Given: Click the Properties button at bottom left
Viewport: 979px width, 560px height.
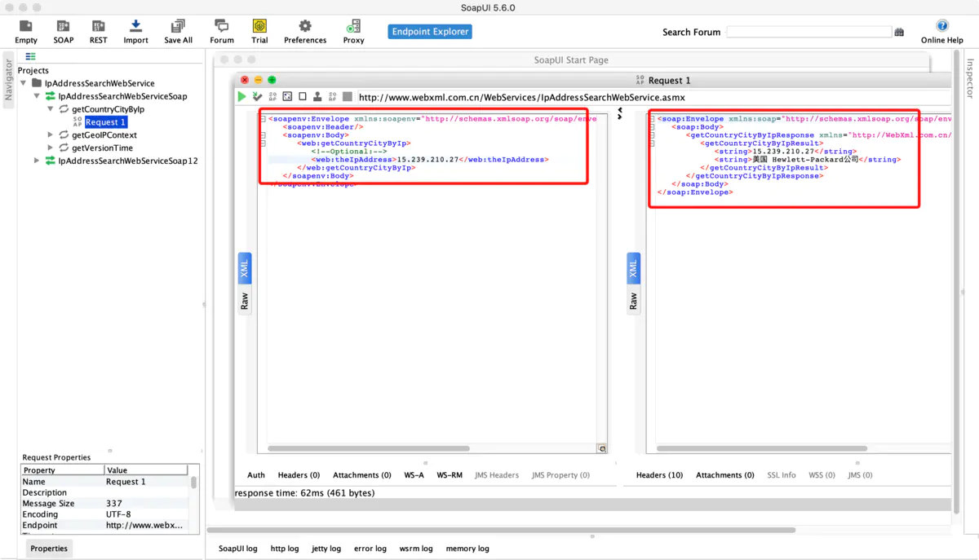Looking at the screenshot, I should pos(49,549).
